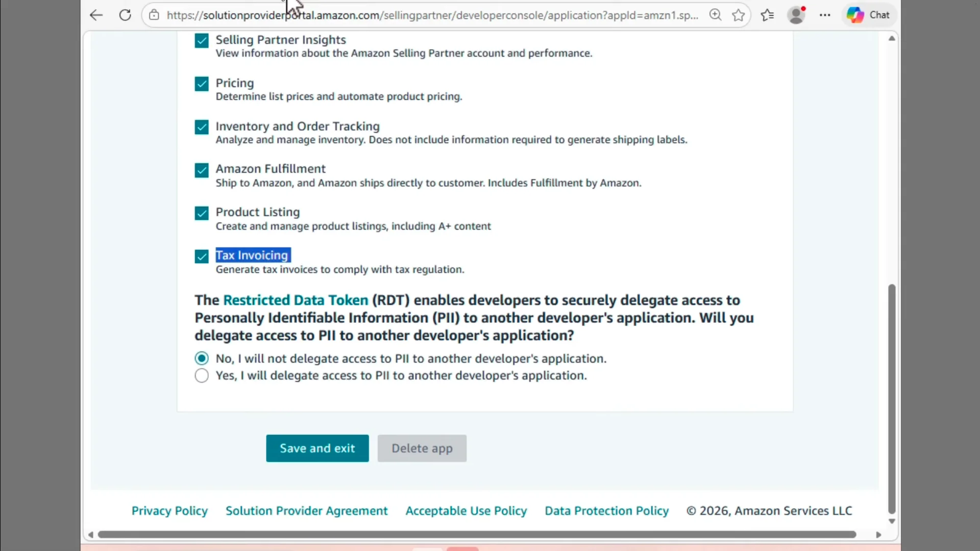Open the Restricted Data Token link
This screenshot has width=980, height=551.
point(296,300)
